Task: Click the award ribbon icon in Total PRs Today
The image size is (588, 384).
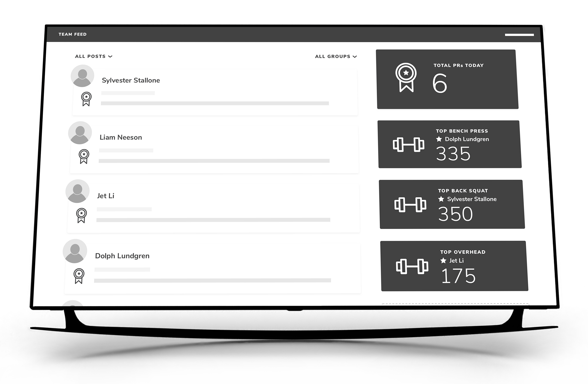Action: [x=406, y=77]
